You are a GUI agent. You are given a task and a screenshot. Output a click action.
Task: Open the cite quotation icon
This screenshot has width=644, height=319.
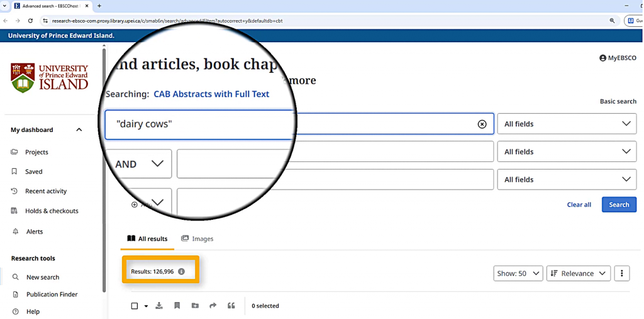pos(231,306)
